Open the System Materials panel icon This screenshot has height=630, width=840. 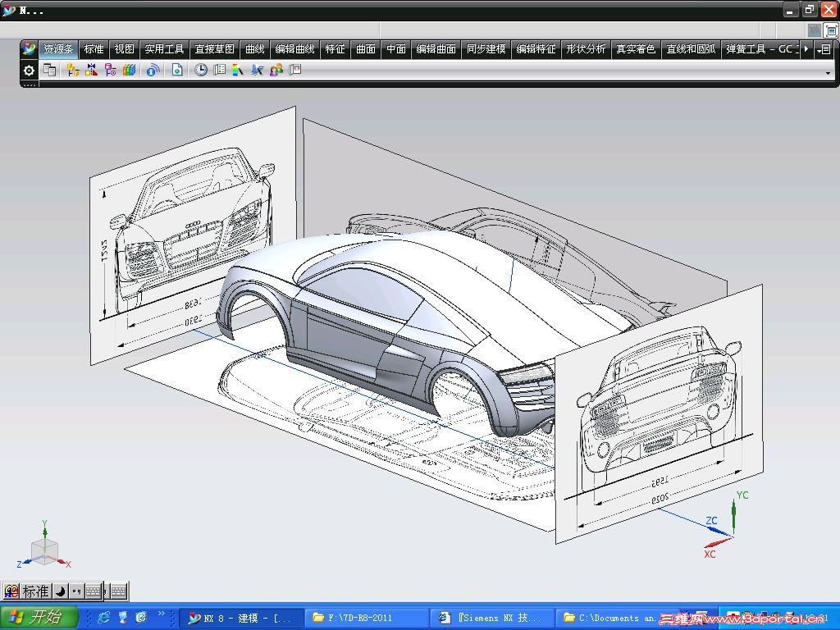(219, 70)
